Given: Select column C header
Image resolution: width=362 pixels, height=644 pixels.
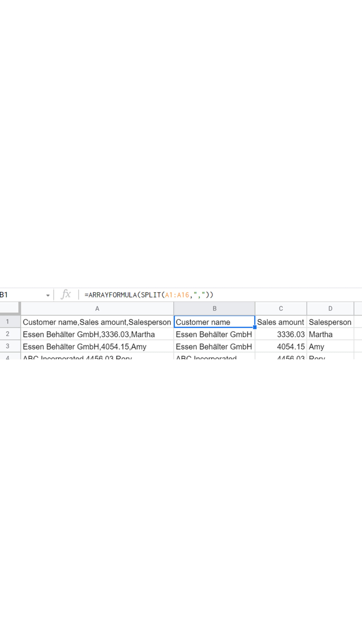Looking at the screenshot, I should point(281,308).
